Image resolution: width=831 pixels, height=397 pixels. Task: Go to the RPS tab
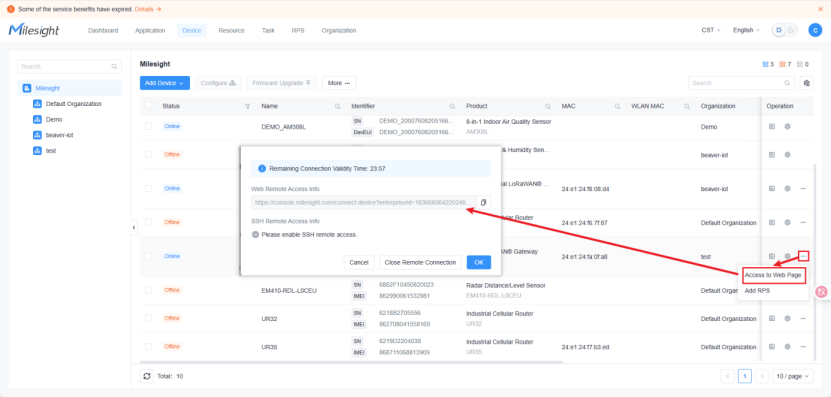[298, 30]
